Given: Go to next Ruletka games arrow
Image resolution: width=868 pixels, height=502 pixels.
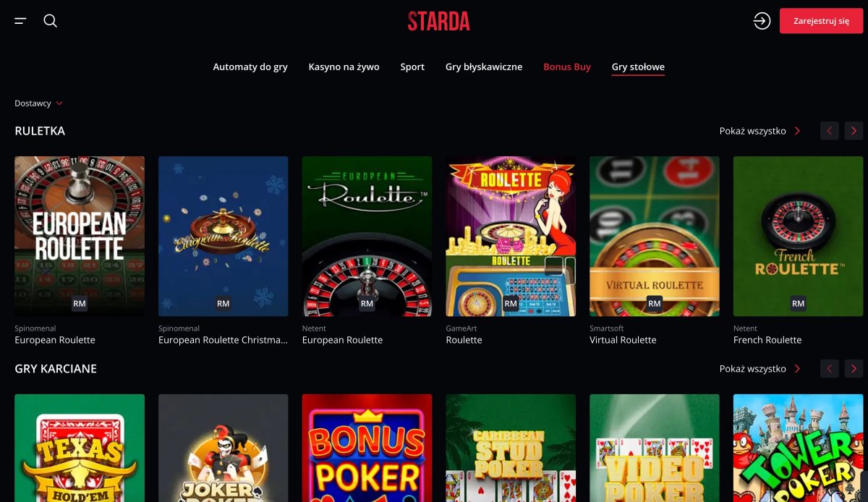Looking at the screenshot, I should coord(854,131).
